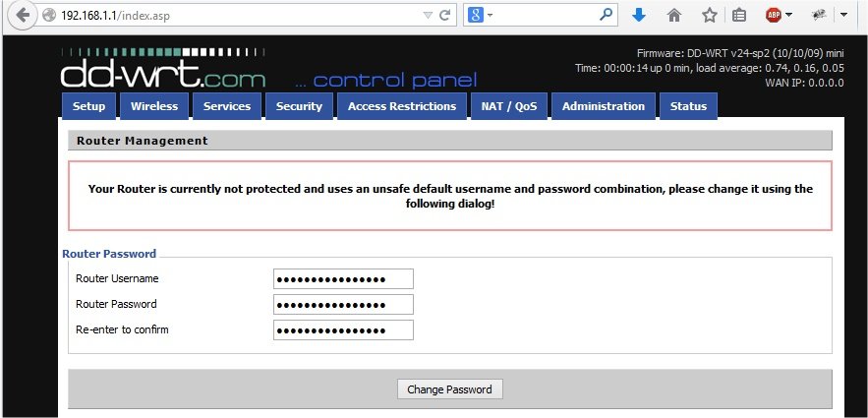Open the downloads arrow icon
Image resolution: width=868 pixels, height=418 pixels.
point(638,16)
